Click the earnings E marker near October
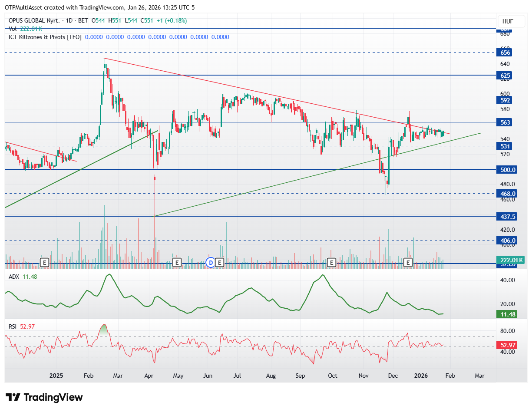This screenshot has width=532, height=412. click(332, 262)
